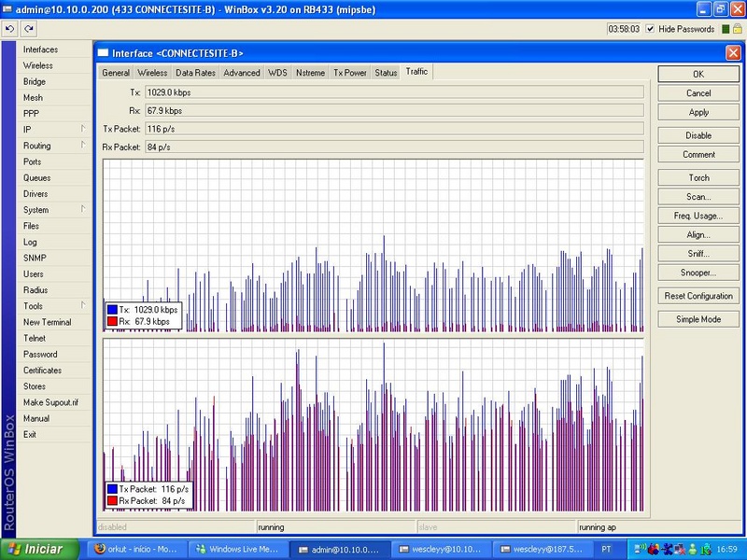
Task: Open Windows Live Messenger from taskbar
Action: pyautogui.click(x=238, y=549)
